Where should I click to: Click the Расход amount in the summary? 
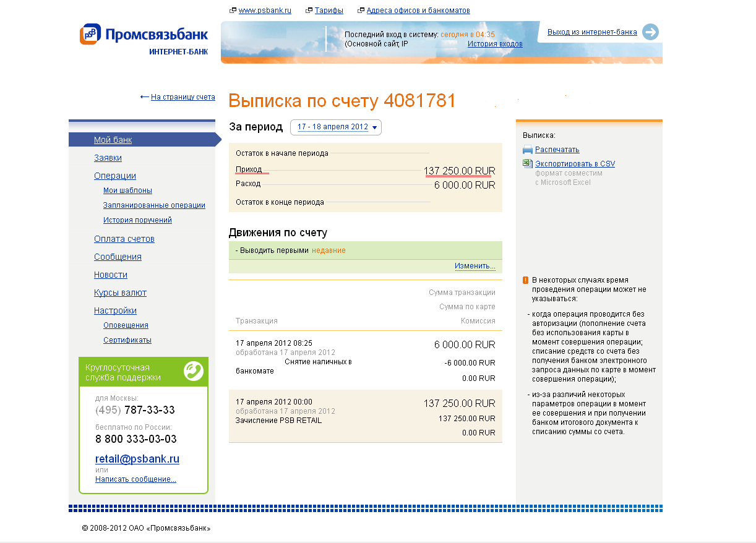(x=465, y=185)
